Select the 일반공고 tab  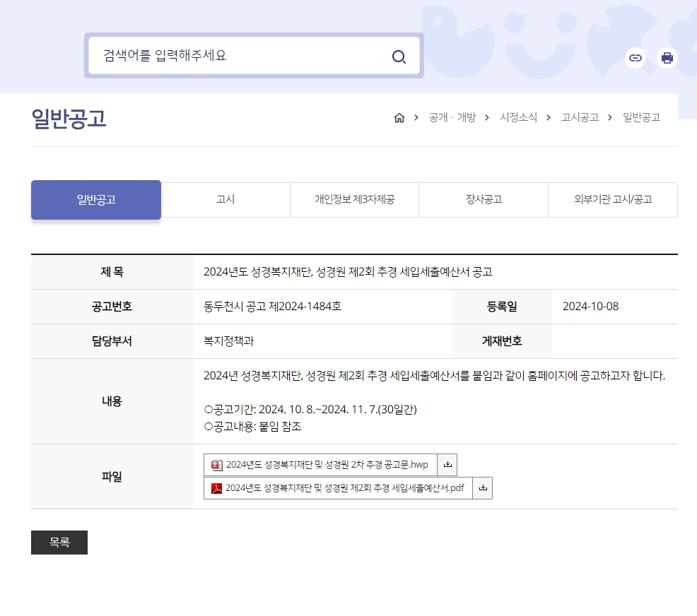[x=96, y=200]
